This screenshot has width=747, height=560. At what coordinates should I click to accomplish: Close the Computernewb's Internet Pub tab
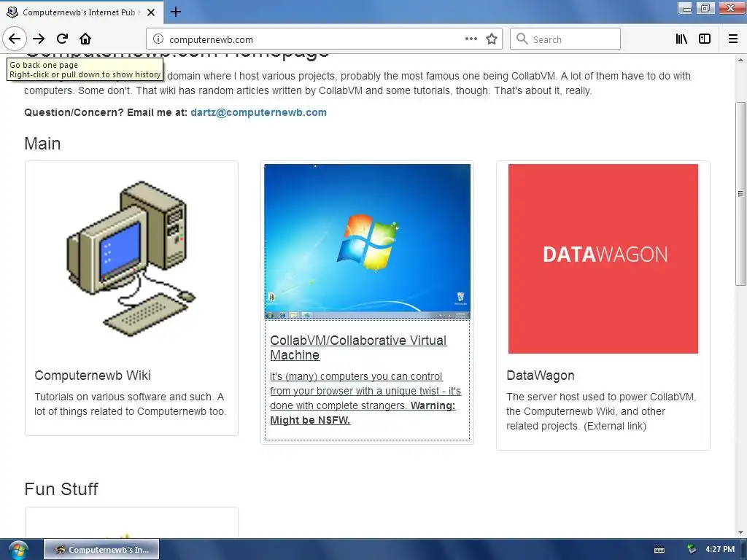pyautogui.click(x=151, y=12)
